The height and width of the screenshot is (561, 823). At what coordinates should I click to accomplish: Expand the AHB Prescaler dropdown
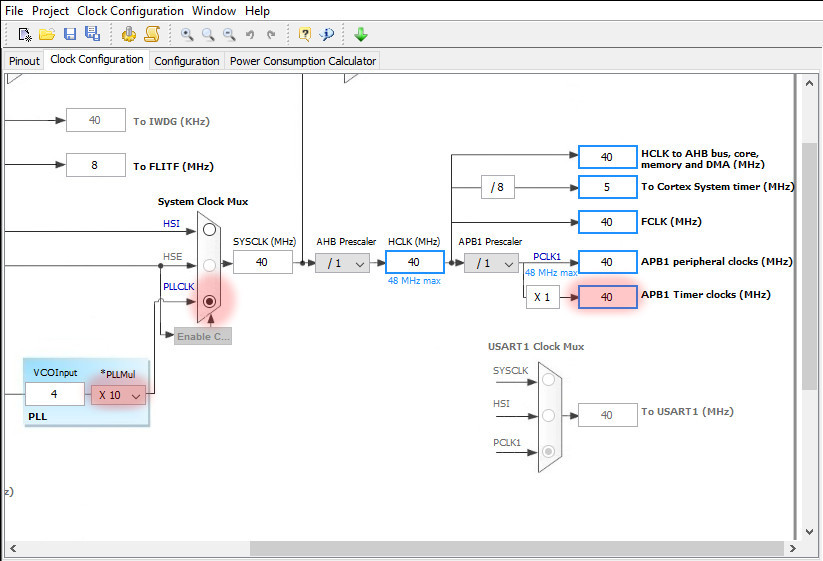tap(342, 263)
